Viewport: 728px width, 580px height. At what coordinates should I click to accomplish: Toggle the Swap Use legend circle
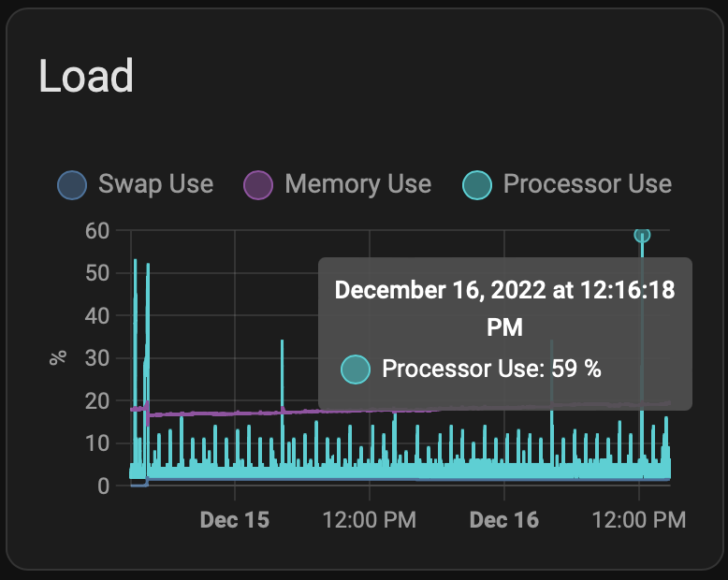point(72,185)
